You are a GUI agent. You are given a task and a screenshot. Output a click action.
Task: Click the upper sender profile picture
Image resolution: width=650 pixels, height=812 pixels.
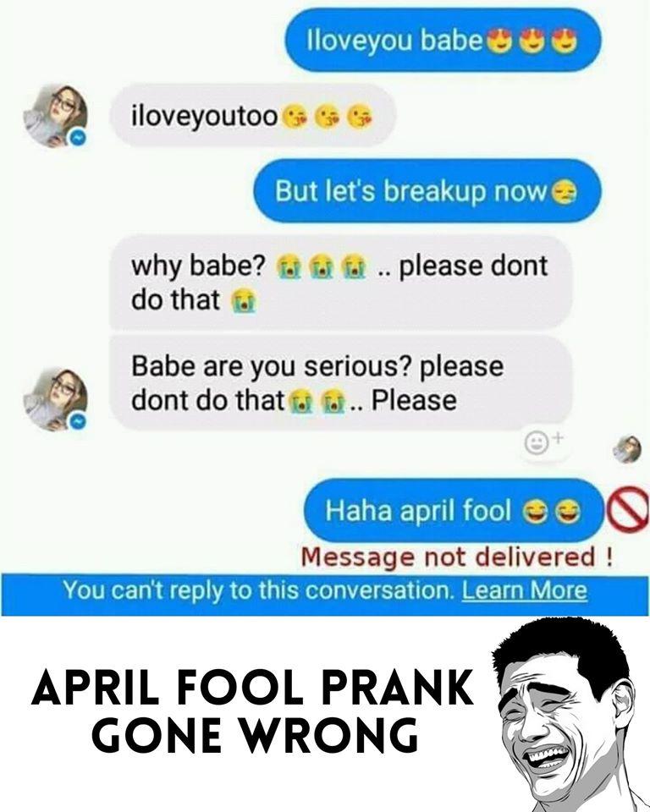tap(55, 116)
